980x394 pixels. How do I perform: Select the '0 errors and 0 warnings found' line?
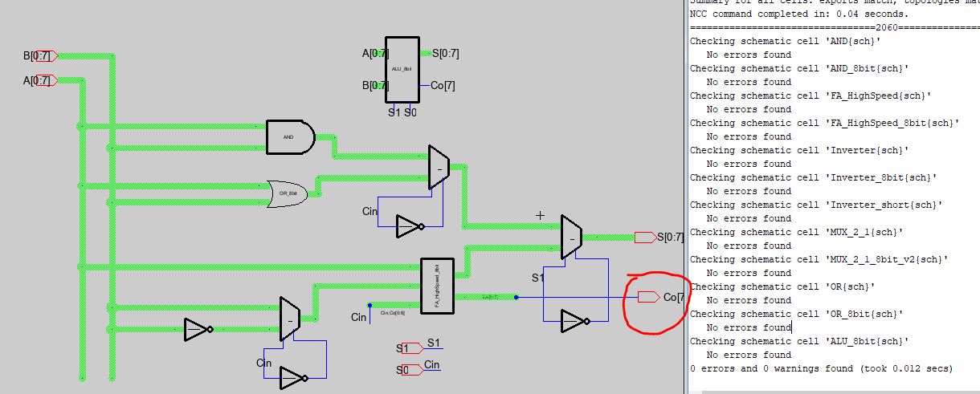821,368
